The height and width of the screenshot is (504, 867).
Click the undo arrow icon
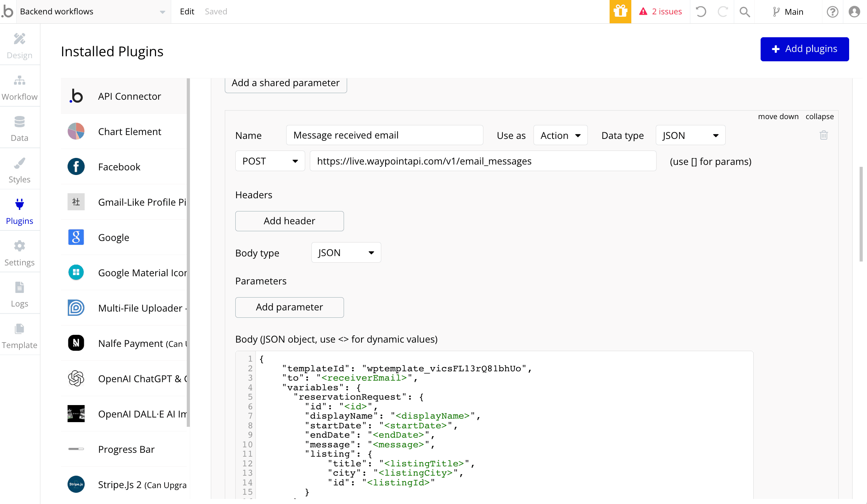click(x=701, y=12)
